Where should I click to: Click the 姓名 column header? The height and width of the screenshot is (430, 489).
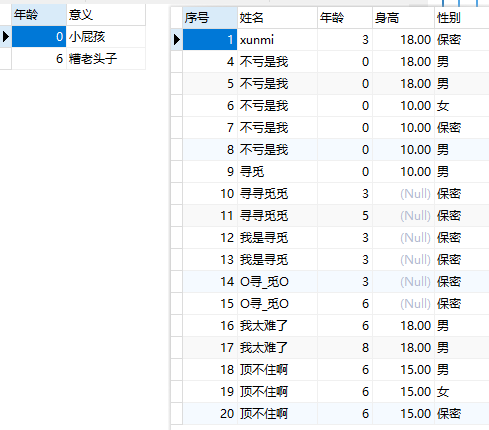pos(277,18)
